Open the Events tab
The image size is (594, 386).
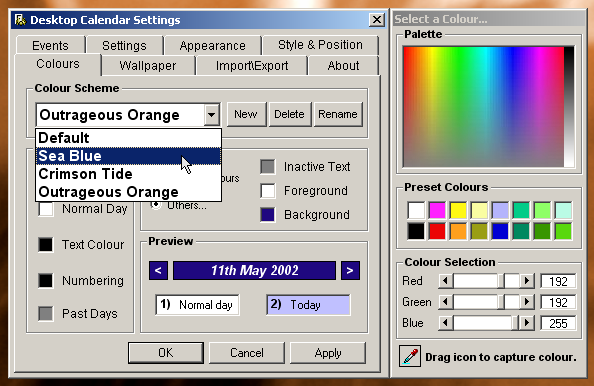coord(50,45)
